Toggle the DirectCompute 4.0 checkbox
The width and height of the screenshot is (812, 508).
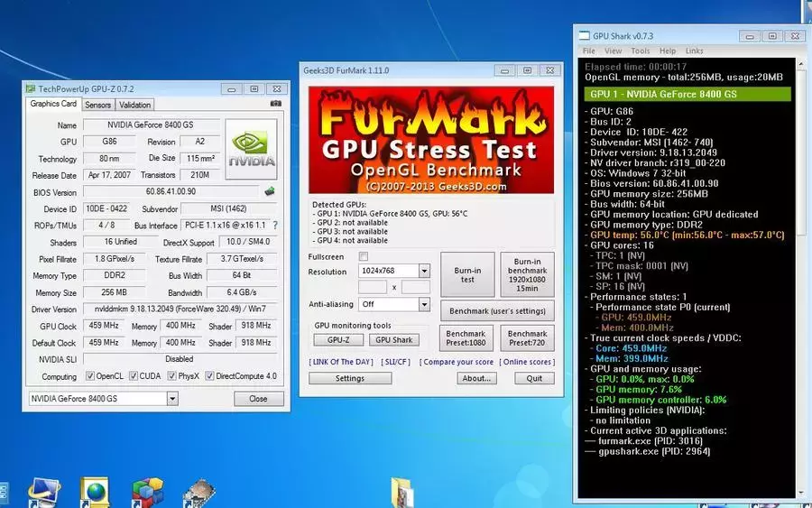pos(209,376)
